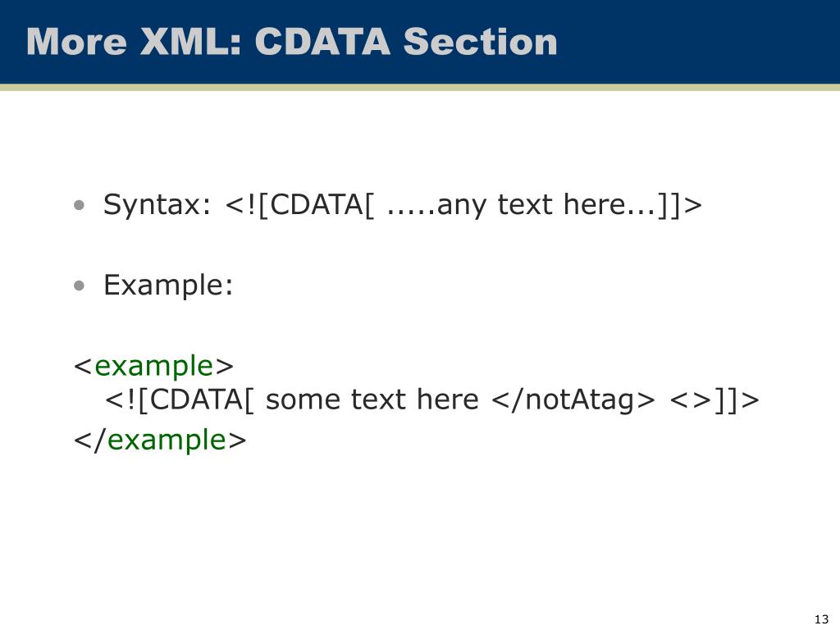Click "some text here" in the example line
This screenshot has width=840, height=630.
point(372,399)
